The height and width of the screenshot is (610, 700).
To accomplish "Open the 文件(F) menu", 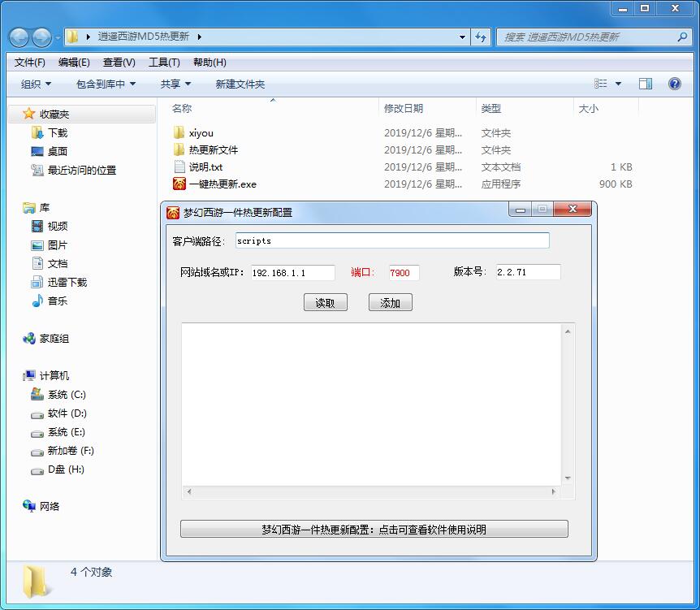I will point(30,63).
